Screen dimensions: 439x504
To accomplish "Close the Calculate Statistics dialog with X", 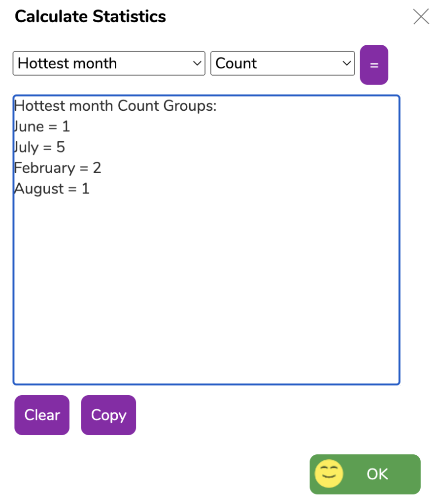I will (421, 17).
